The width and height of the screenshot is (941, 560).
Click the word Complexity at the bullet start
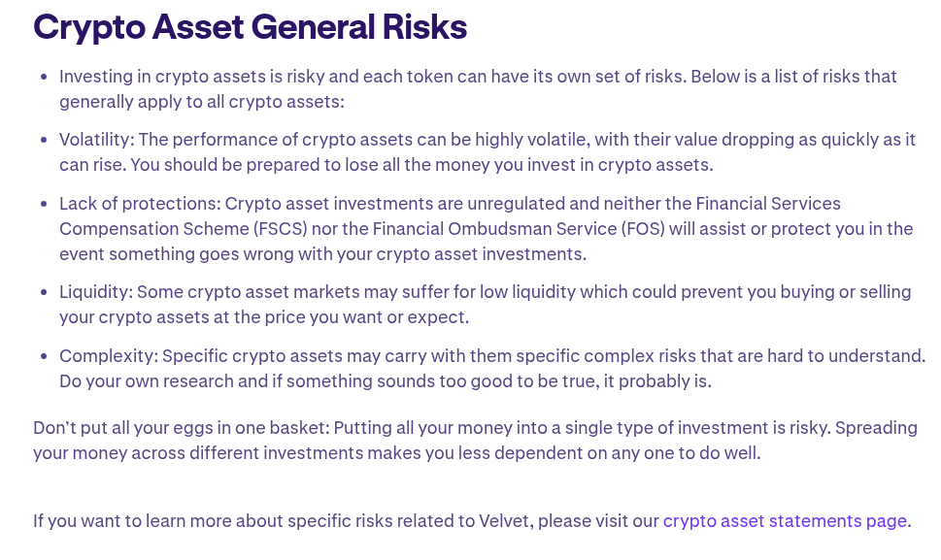pyautogui.click(x=107, y=356)
